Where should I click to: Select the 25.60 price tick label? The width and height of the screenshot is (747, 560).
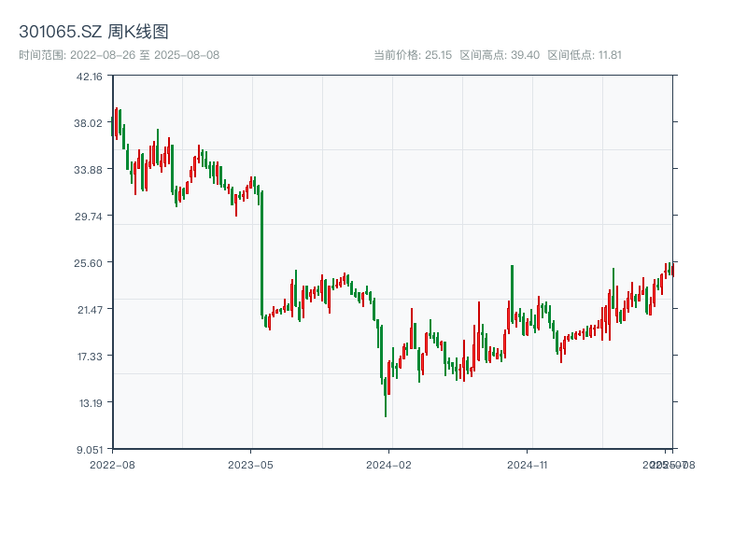point(91,263)
